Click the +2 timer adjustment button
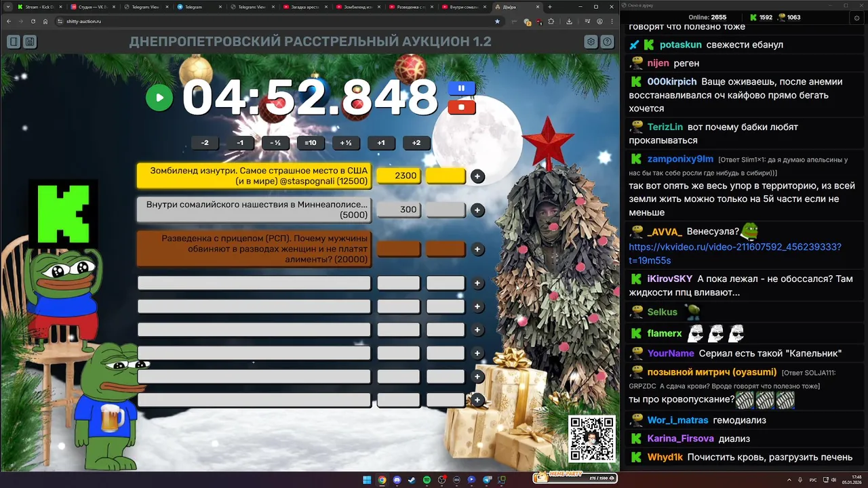 pos(416,143)
